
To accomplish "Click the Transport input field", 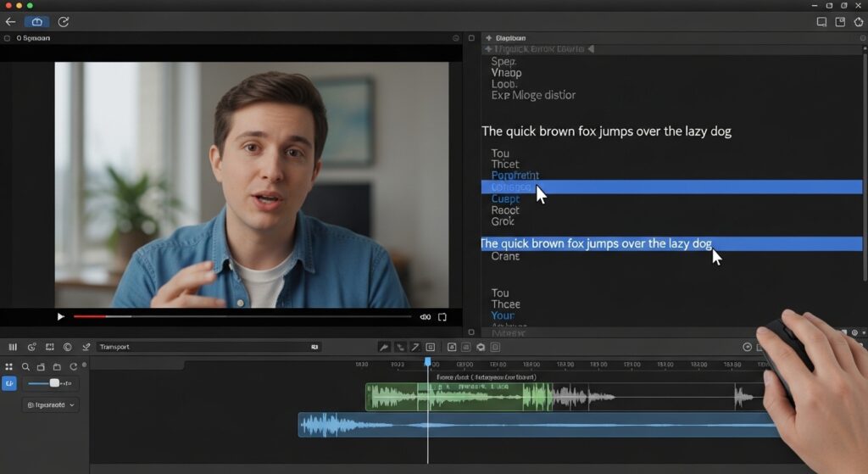I will 203,347.
